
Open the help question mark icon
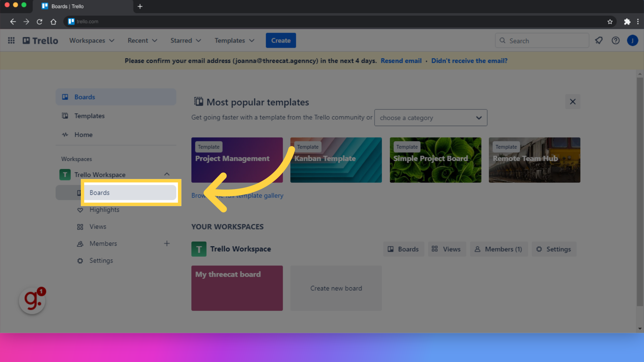point(615,41)
